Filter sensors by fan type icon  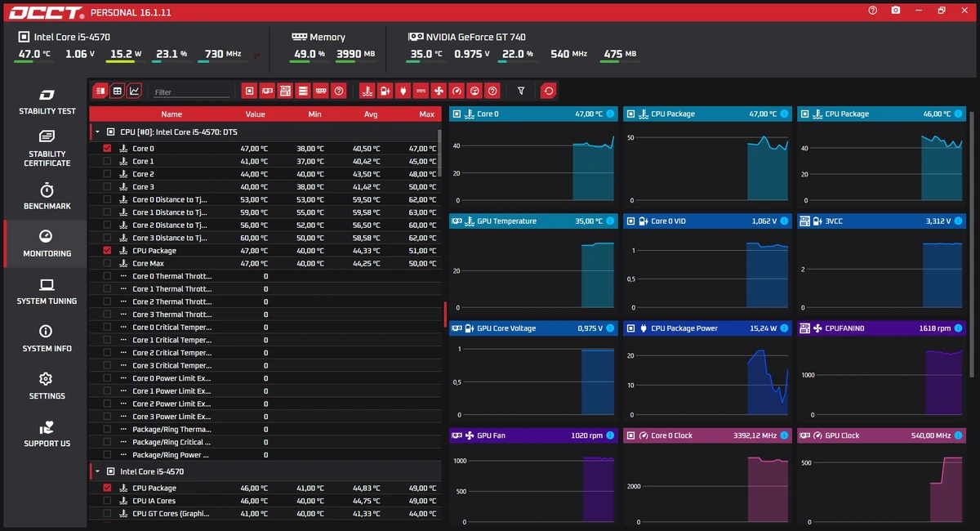point(439,91)
